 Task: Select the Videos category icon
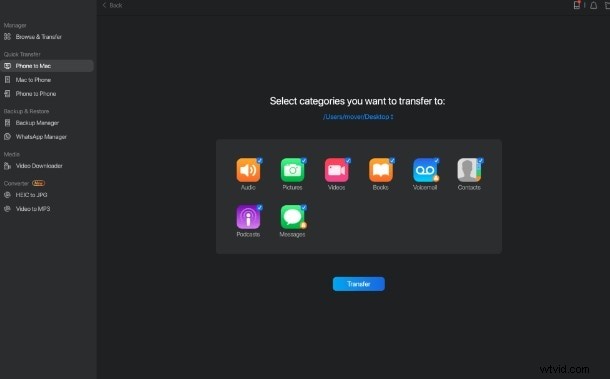click(336, 170)
